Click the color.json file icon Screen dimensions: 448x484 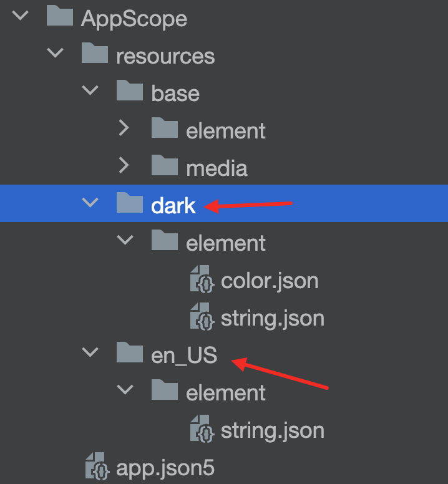[x=202, y=279]
